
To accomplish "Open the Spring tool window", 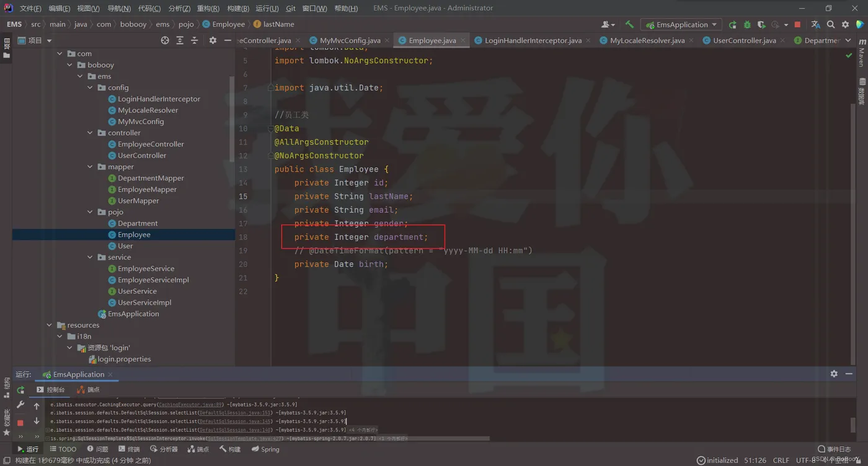I will pos(265,449).
